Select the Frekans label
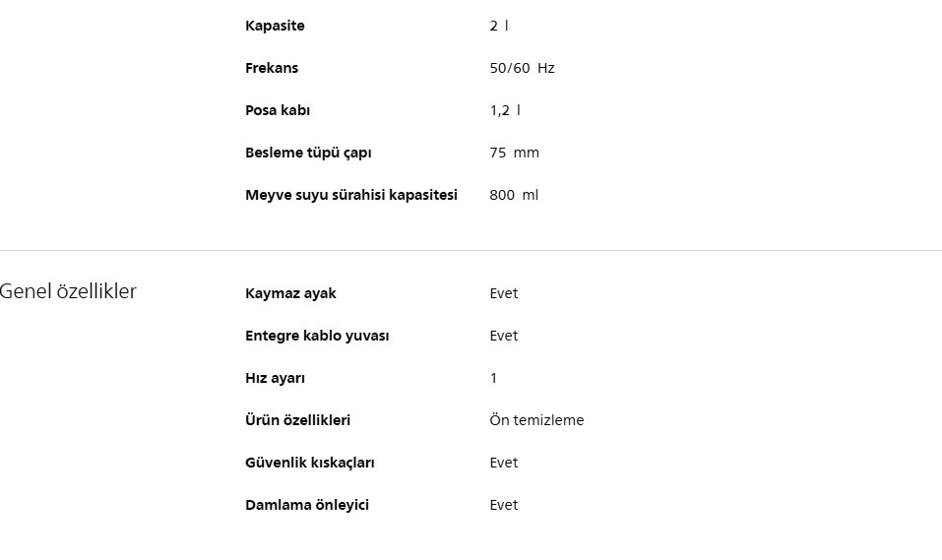The height and width of the screenshot is (560, 942). tap(272, 68)
